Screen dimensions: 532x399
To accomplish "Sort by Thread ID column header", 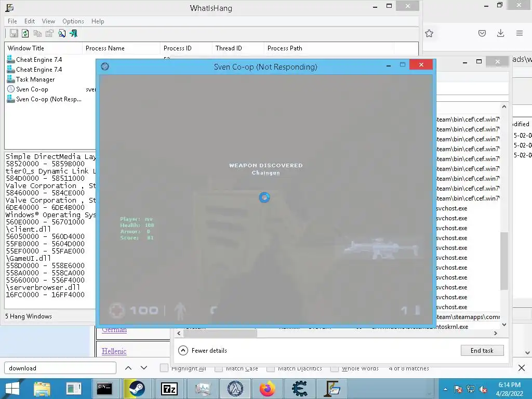I will point(238,48).
